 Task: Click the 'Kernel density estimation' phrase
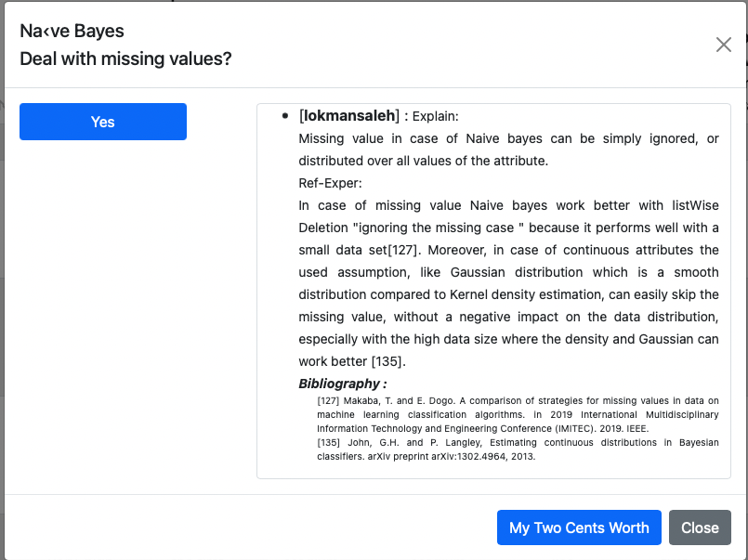525,295
